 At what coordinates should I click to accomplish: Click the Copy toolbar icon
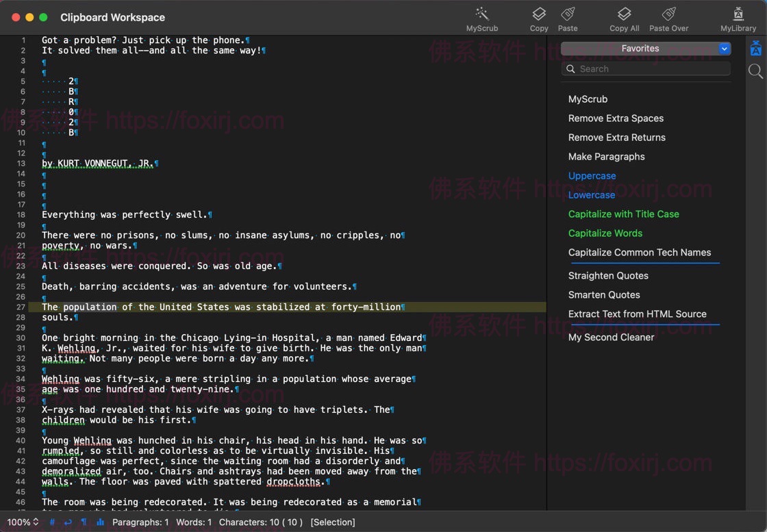click(539, 14)
